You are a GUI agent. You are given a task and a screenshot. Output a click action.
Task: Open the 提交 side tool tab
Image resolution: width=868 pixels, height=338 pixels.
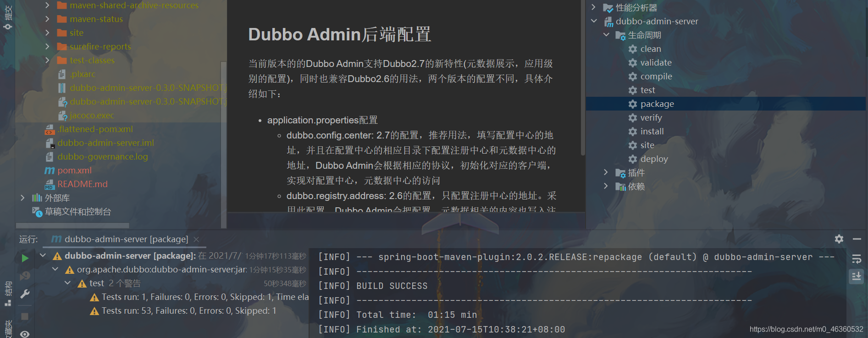pyautogui.click(x=7, y=17)
